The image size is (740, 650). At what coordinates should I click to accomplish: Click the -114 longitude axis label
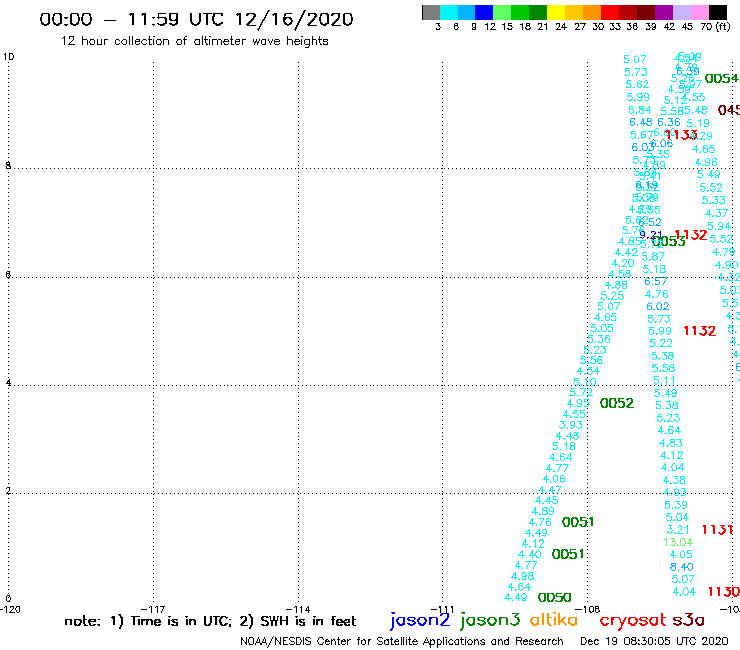[298, 609]
